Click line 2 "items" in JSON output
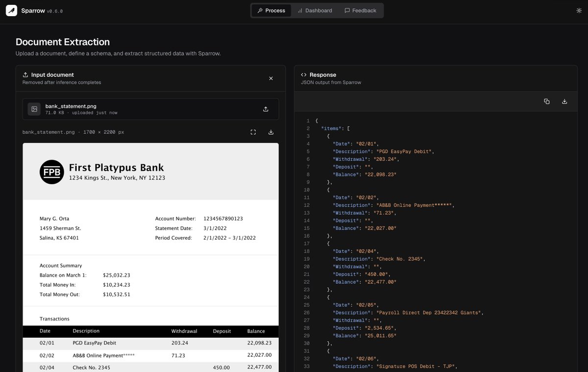The height and width of the screenshot is (372, 588). pos(335,128)
